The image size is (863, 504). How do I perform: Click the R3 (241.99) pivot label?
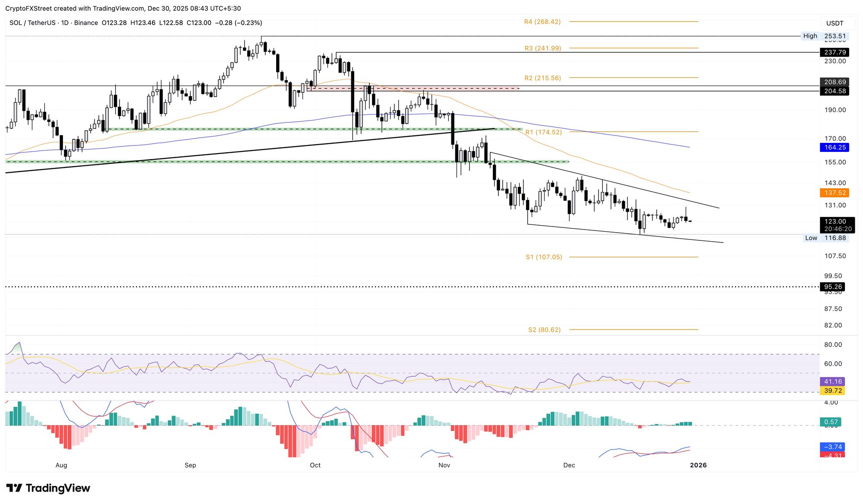pyautogui.click(x=542, y=48)
